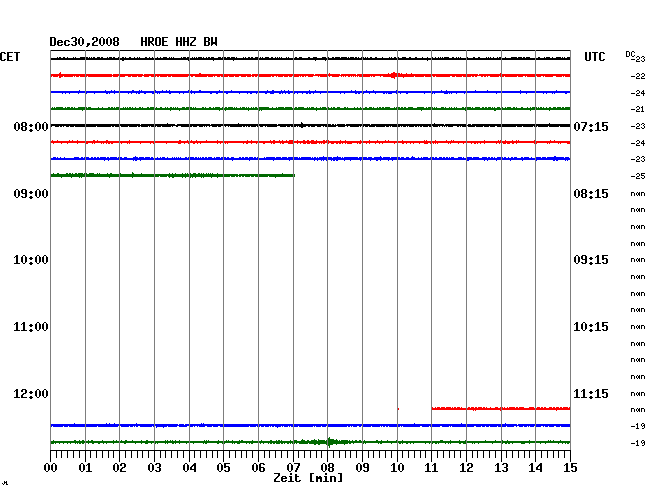Click the CET timezone label
The image size is (650, 494).
10,57
